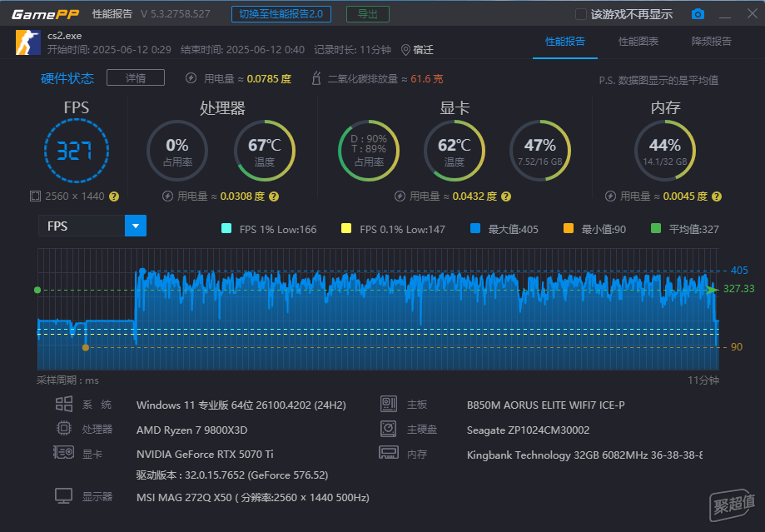
Task: Click the 327.33 average value label
Action: tap(738, 288)
